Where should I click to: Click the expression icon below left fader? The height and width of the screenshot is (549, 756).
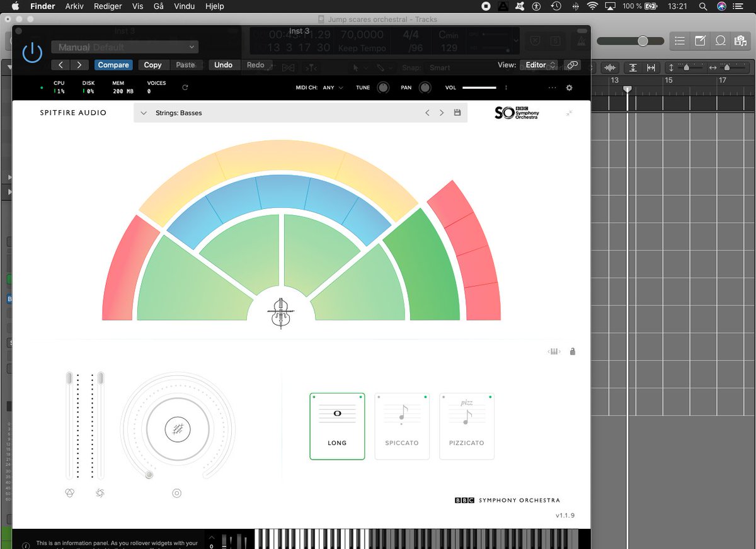click(70, 493)
